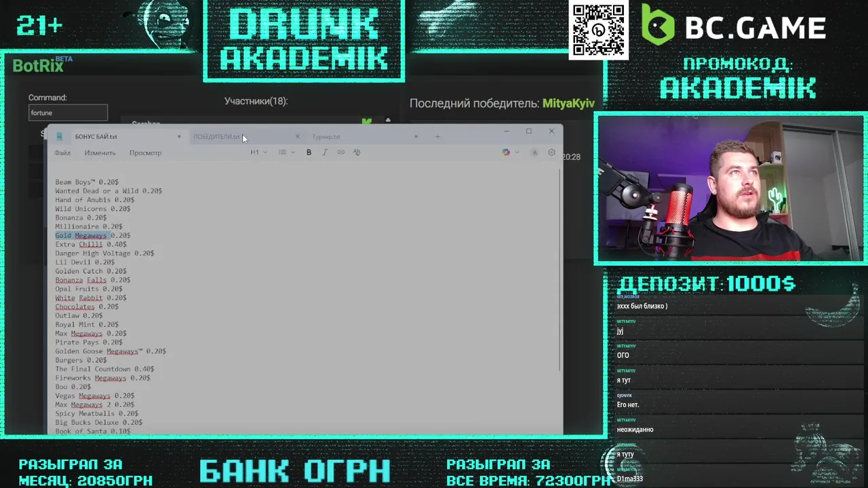Click unsaved dot on БОНУС БАЙ.txt tab
Screen dimensions: 868x488
[179, 136]
